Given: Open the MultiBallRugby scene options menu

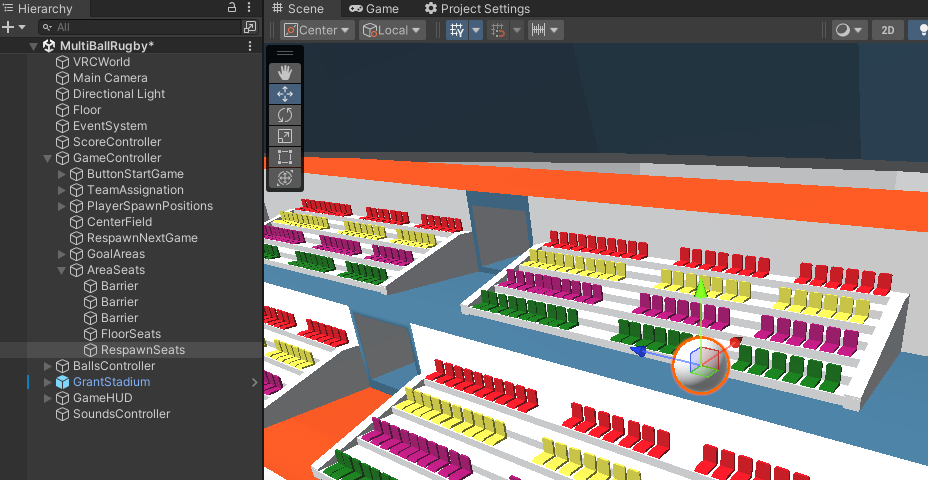Looking at the screenshot, I should pyautogui.click(x=250, y=46).
